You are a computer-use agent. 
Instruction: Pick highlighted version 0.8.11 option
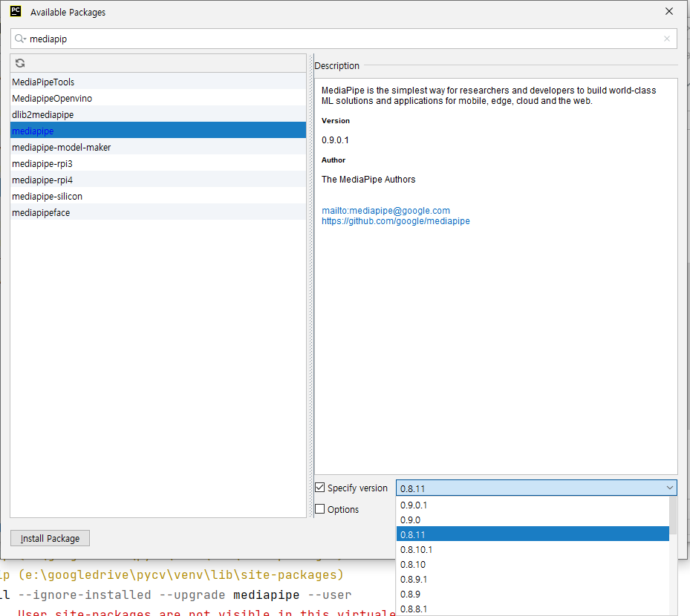pyautogui.click(x=533, y=534)
